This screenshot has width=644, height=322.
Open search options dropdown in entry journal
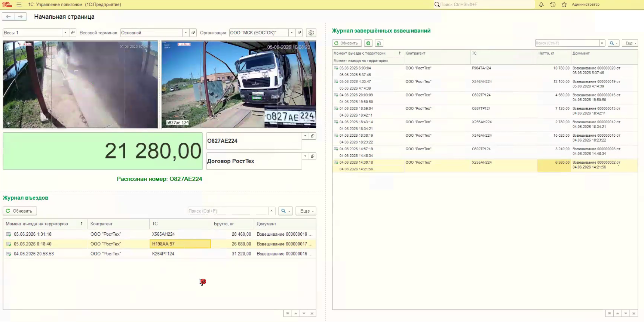pyautogui.click(x=285, y=211)
